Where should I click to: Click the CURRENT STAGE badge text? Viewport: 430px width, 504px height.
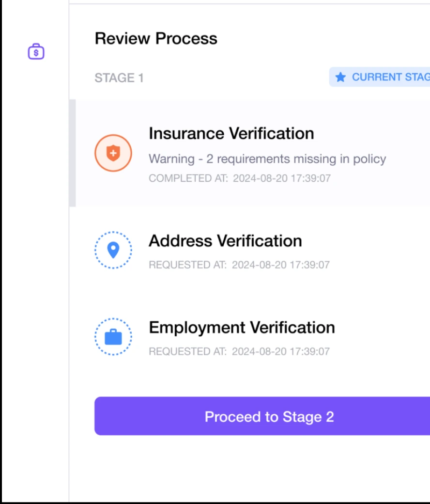click(x=390, y=77)
